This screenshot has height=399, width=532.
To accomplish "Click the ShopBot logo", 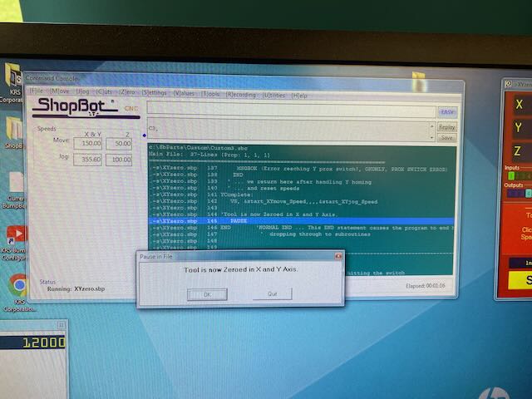I will pyautogui.click(x=86, y=108).
